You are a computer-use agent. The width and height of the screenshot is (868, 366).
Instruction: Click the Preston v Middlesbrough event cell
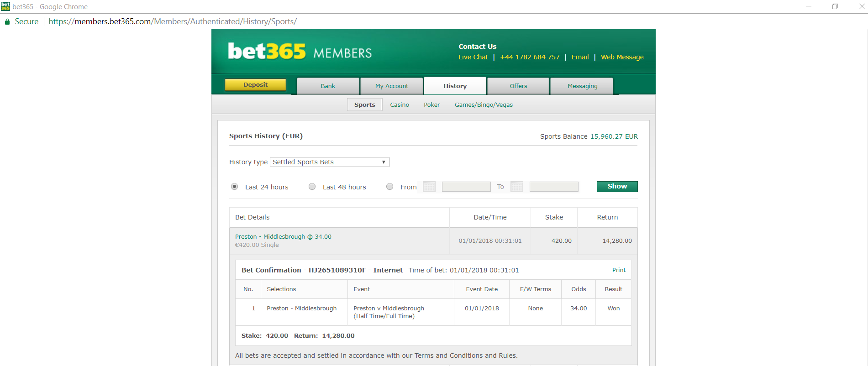[401, 312]
